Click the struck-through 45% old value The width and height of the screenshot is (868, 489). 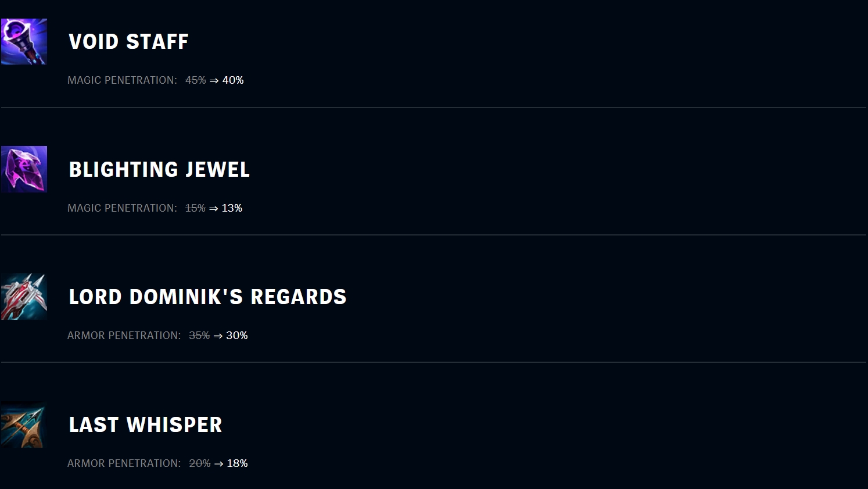click(196, 80)
